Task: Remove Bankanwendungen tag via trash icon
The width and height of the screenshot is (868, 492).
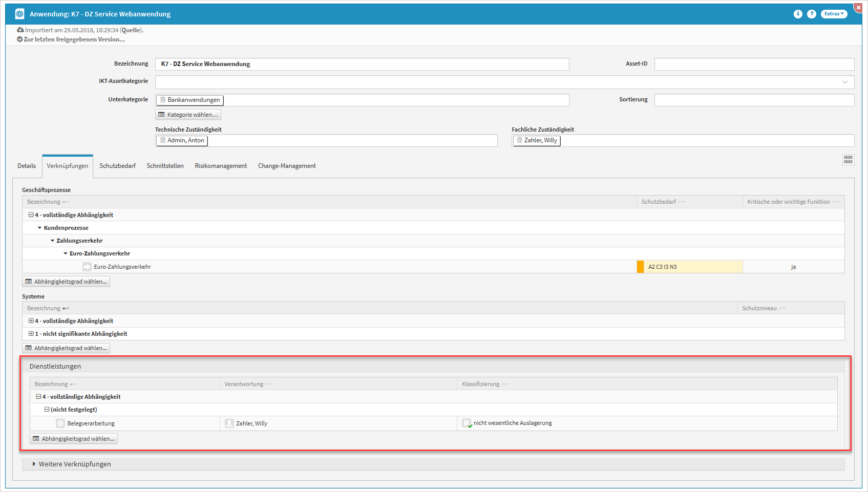Action: click(x=163, y=100)
